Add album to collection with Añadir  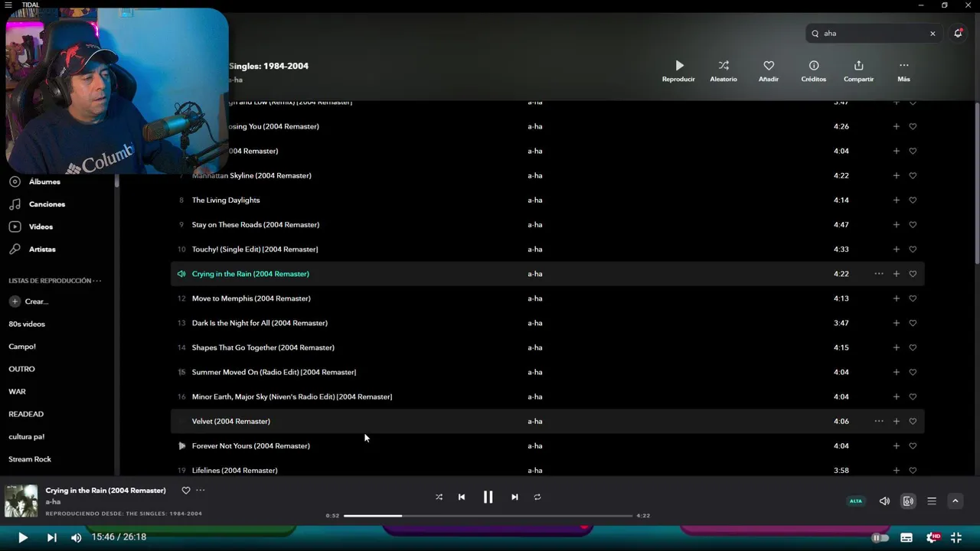(769, 71)
